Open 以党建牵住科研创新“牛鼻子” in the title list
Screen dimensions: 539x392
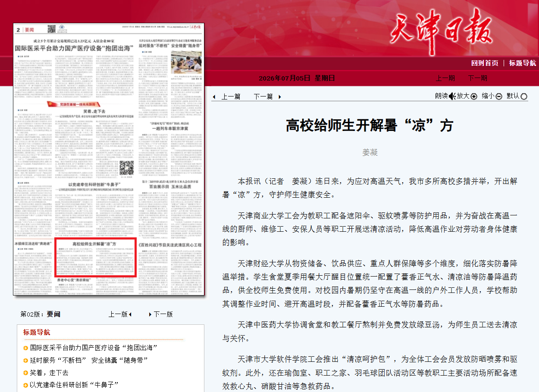point(74,385)
